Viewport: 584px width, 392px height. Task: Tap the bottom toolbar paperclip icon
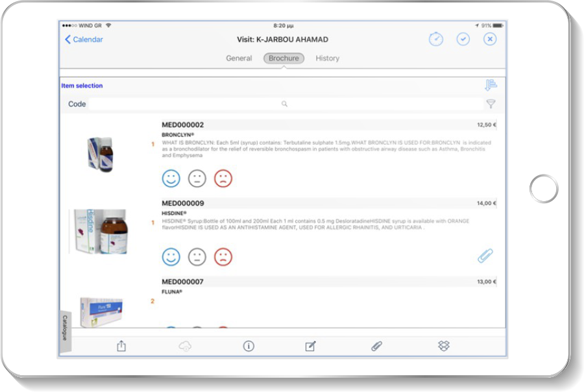point(376,346)
